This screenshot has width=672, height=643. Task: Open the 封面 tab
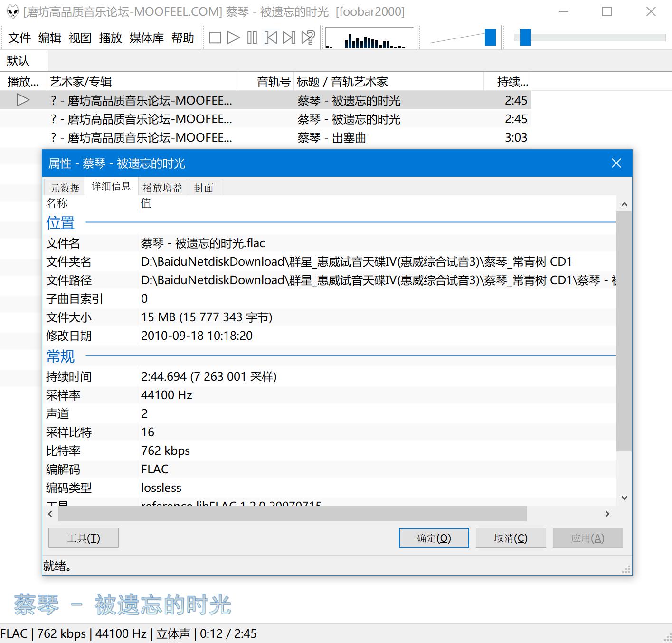coord(204,188)
